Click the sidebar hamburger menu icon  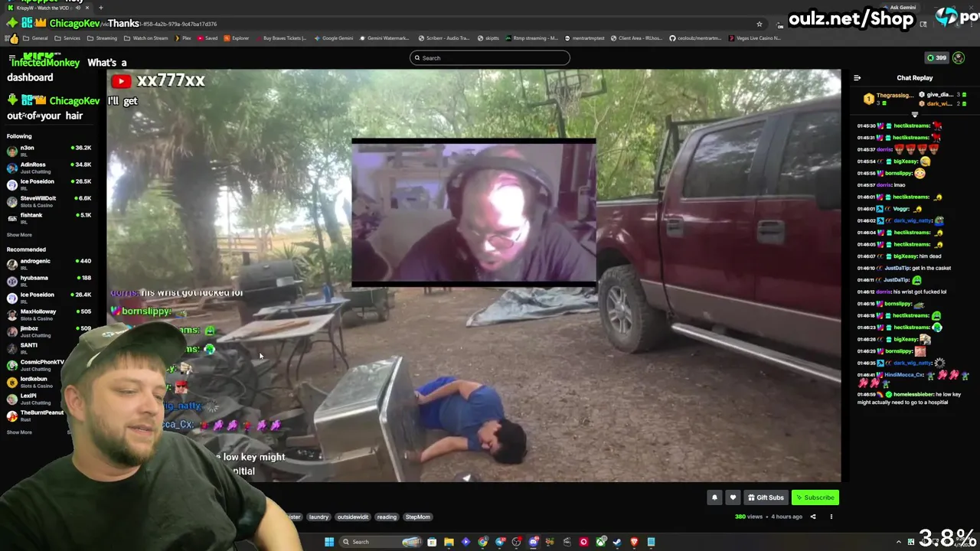tap(11, 58)
